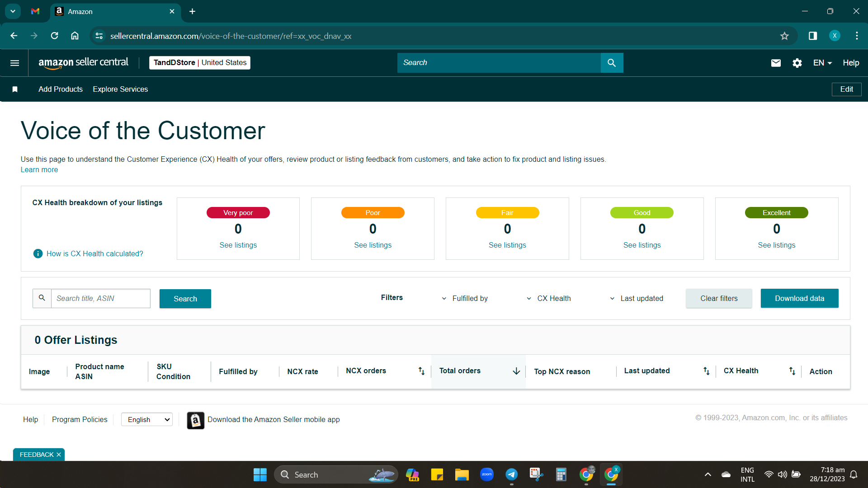Sort by NCX orders arrows

[x=421, y=371]
